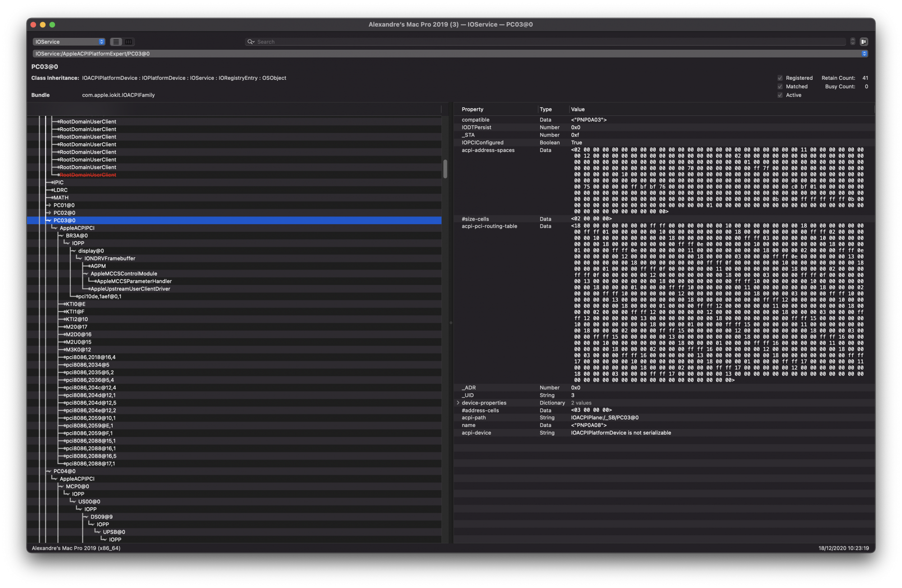The height and width of the screenshot is (588, 902).
Task: Click the Value column header
Action: pos(577,110)
